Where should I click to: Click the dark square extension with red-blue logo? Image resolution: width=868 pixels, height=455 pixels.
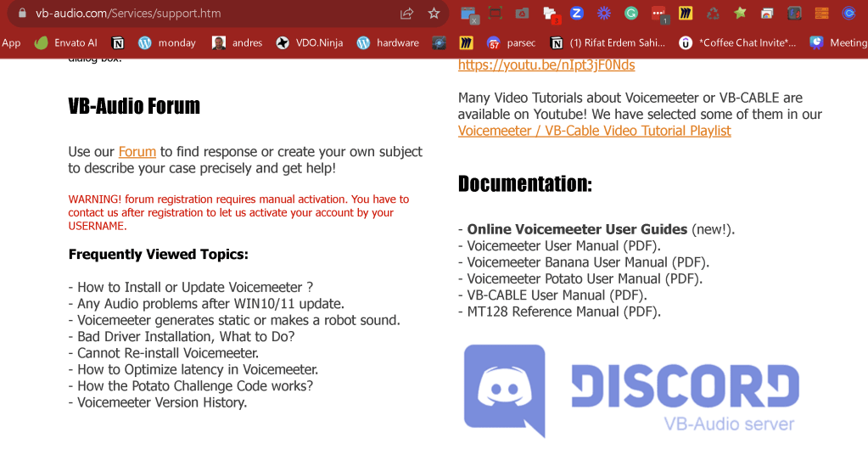pos(794,14)
